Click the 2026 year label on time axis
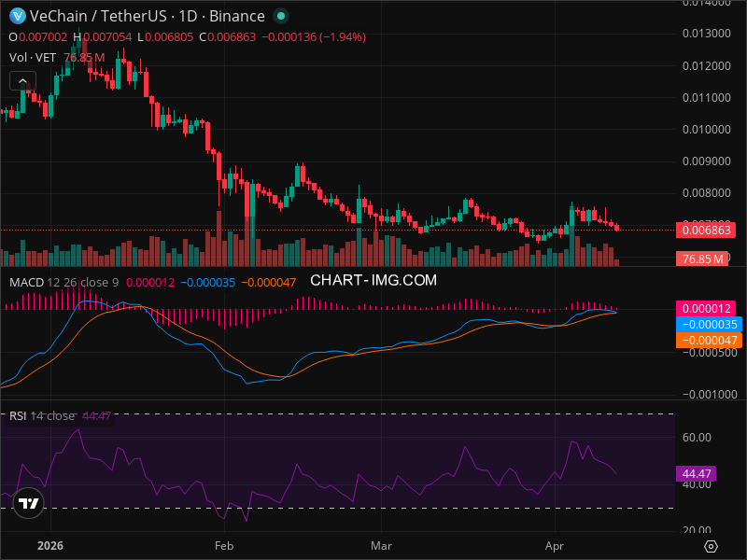The width and height of the screenshot is (747, 560). (50, 546)
